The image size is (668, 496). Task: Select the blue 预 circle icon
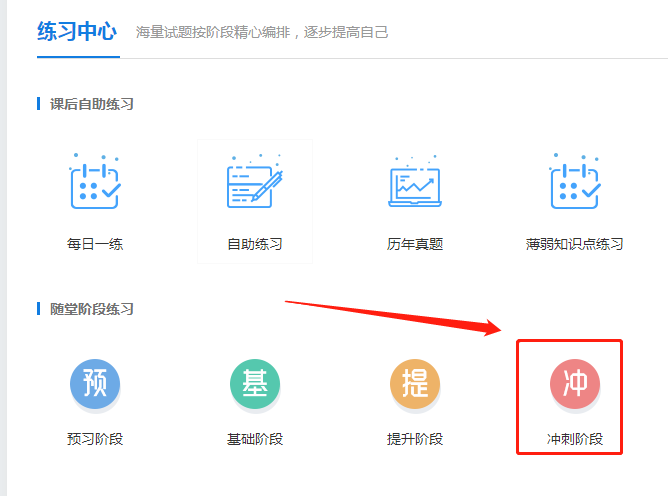pyautogui.click(x=95, y=384)
